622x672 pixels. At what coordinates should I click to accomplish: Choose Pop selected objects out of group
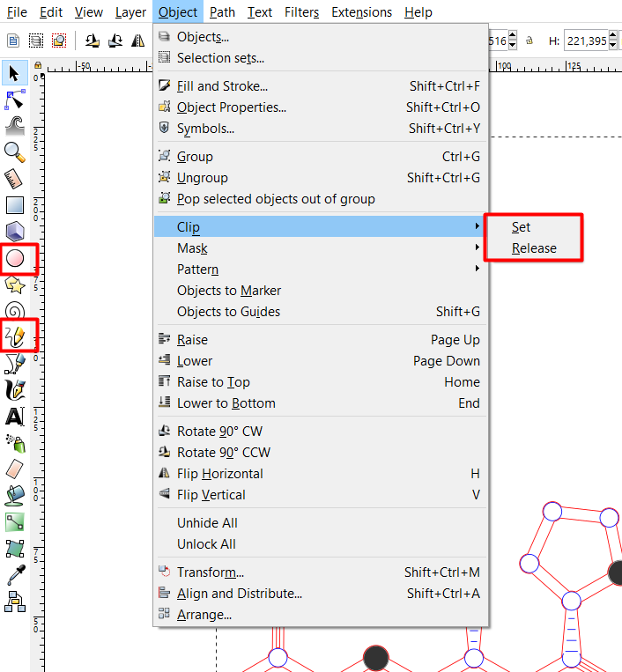point(321,199)
